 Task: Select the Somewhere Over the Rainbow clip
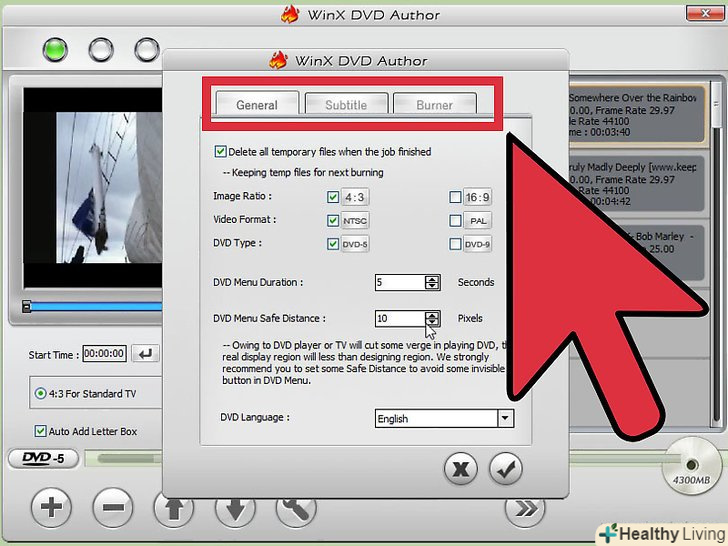[636, 115]
